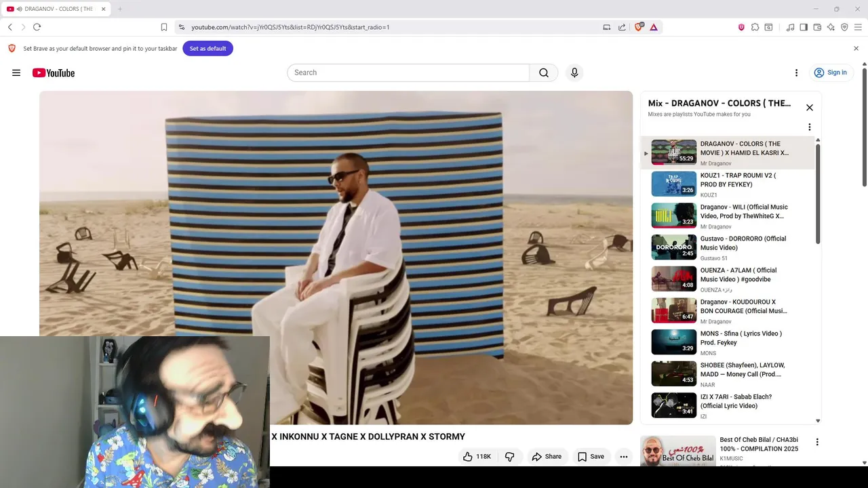Viewport: 868px width, 488px height.
Task: Click the Mix - DRAGANOV - COLORS title
Action: point(719,103)
